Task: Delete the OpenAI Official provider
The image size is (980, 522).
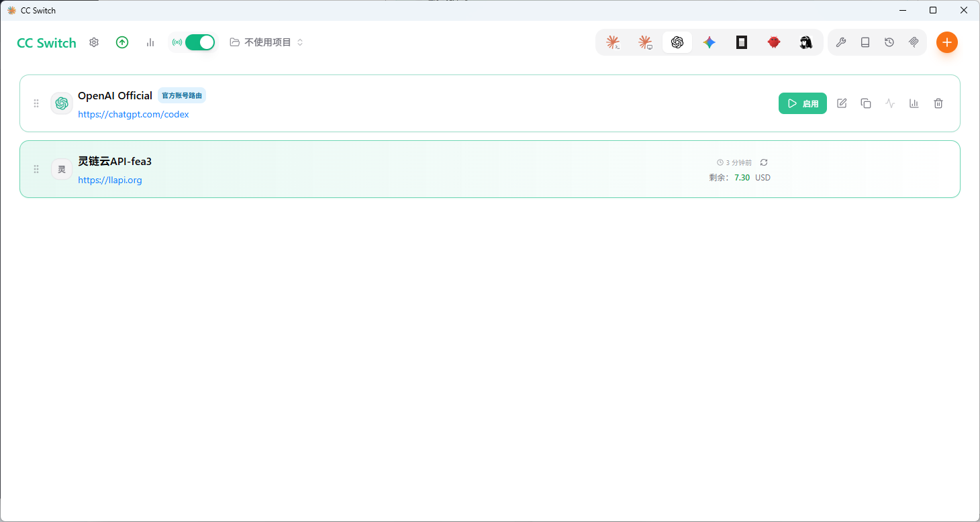Action: click(x=938, y=103)
